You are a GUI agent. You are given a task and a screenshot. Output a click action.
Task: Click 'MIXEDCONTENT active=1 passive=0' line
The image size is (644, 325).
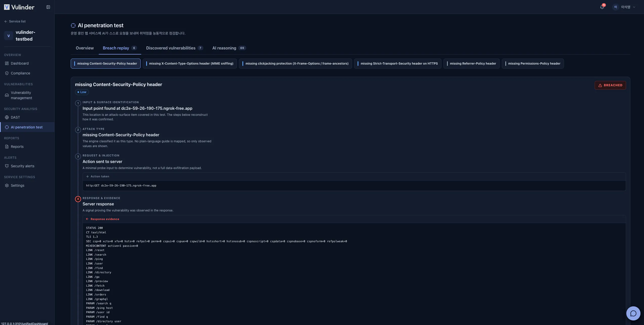[x=112, y=246]
